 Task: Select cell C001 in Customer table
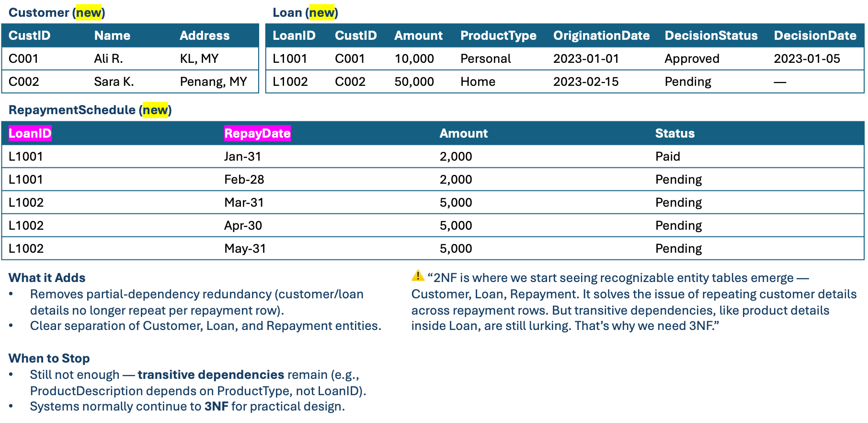pos(23,59)
